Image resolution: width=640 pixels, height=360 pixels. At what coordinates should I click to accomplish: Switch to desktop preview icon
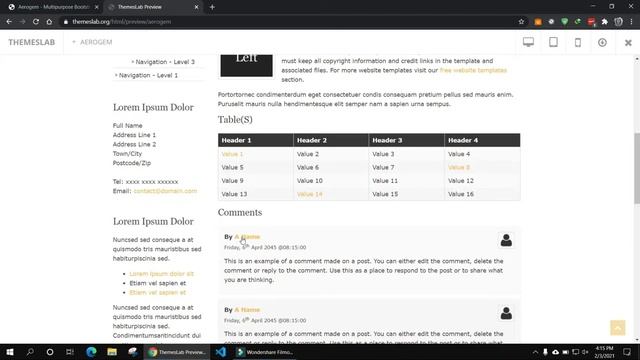(528, 42)
